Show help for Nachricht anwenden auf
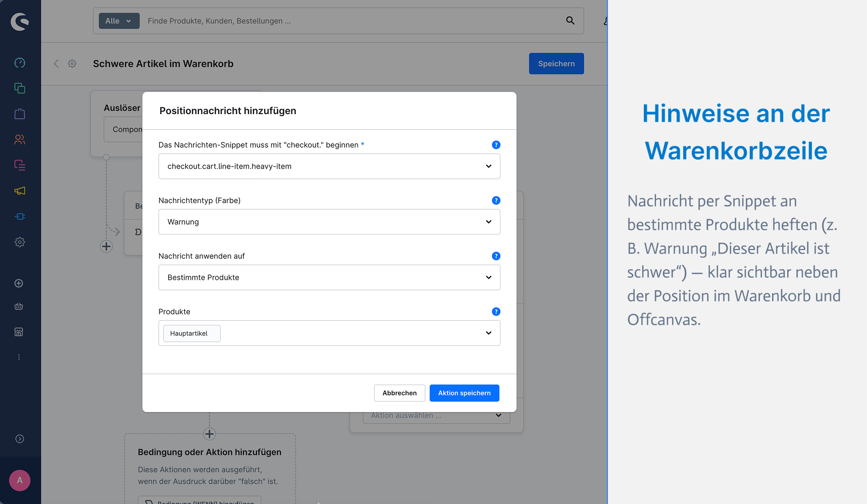The image size is (867, 504). 496,256
